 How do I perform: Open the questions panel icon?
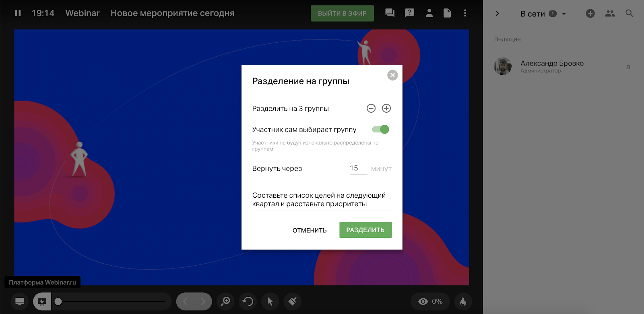coord(409,13)
